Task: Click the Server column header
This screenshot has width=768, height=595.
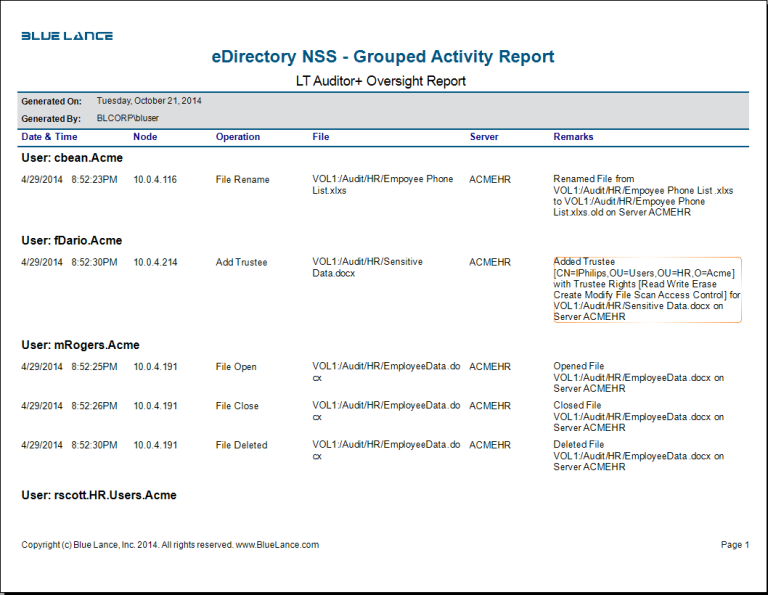Action: (484, 137)
